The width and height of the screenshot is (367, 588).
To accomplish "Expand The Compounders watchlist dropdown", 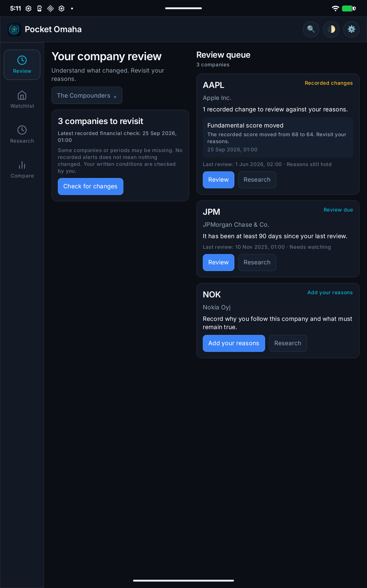I will tap(87, 96).
